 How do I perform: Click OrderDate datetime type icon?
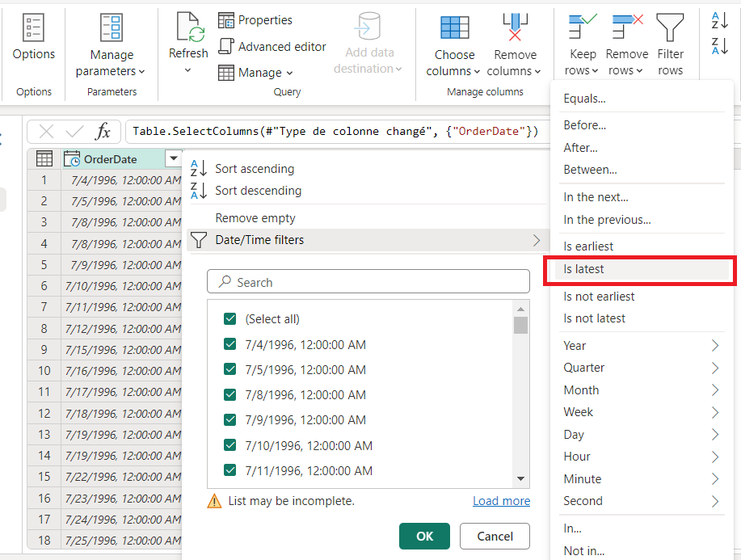[72, 158]
